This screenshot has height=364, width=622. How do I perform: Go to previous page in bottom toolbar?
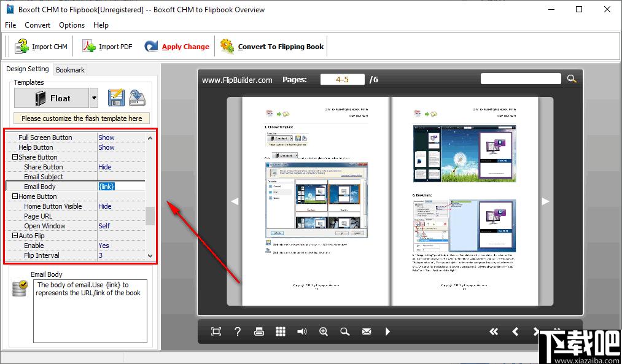pyautogui.click(x=515, y=331)
